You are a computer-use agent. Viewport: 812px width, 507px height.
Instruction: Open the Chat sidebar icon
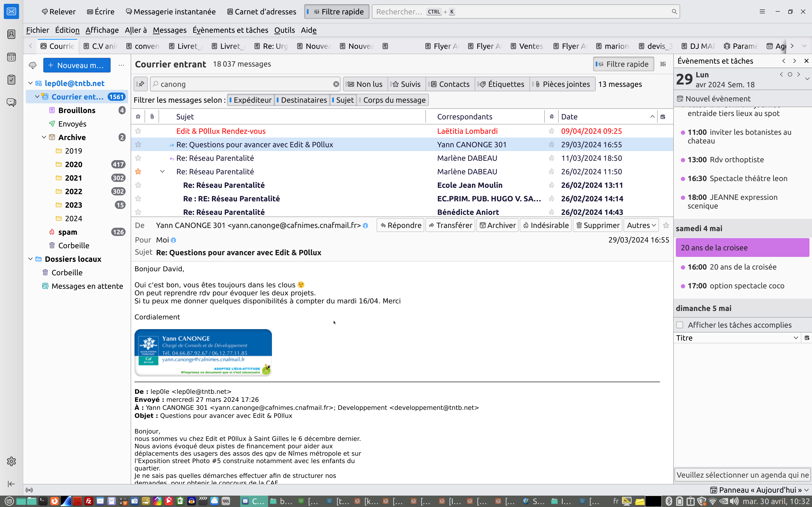(11, 102)
